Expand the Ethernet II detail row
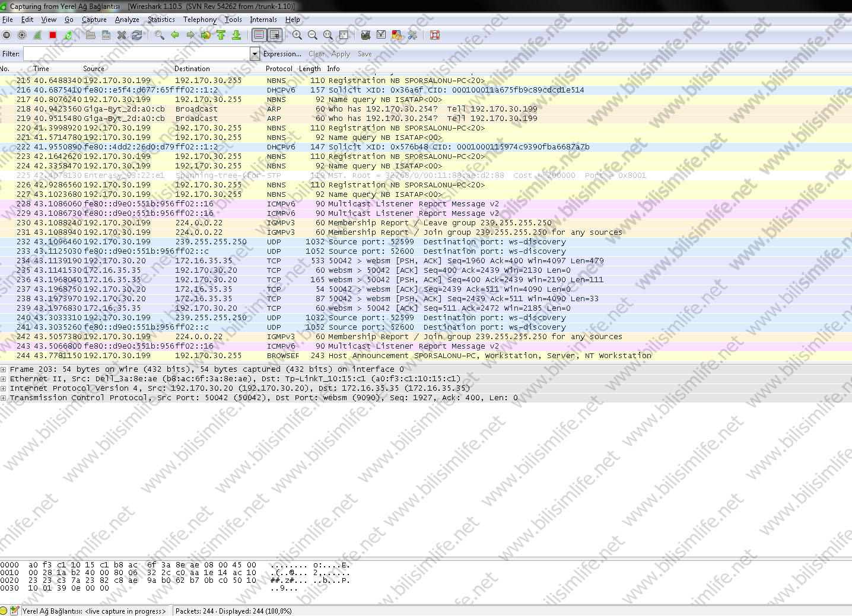852x616 pixels. coord(4,379)
